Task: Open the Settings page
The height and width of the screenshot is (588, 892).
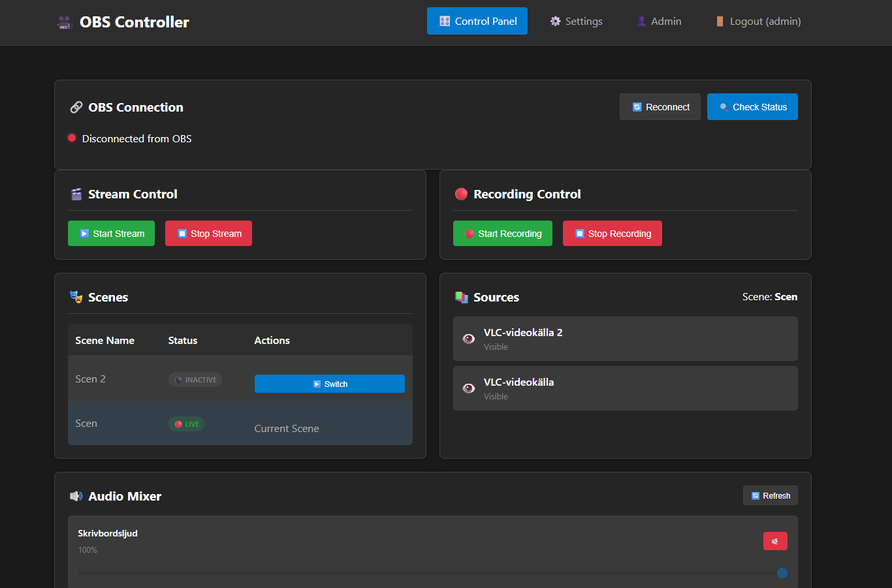Action: [576, 21]
